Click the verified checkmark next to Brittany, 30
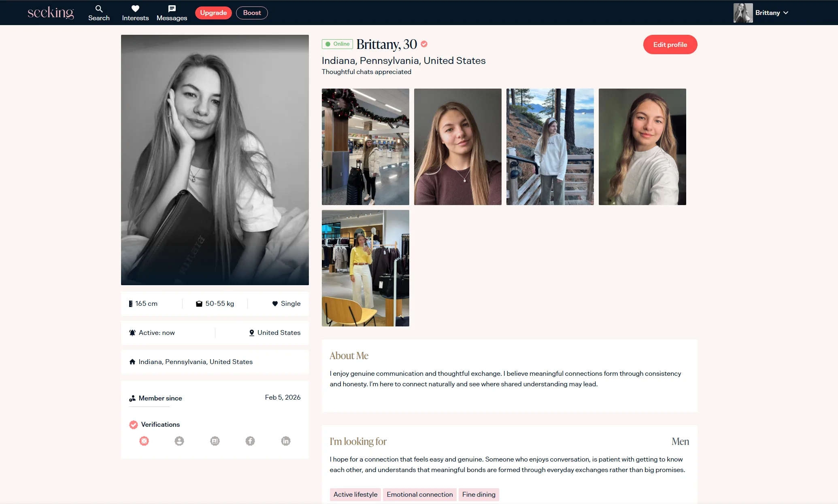The height and width of the screenshot is (504, 838). (x=424, y=44)
